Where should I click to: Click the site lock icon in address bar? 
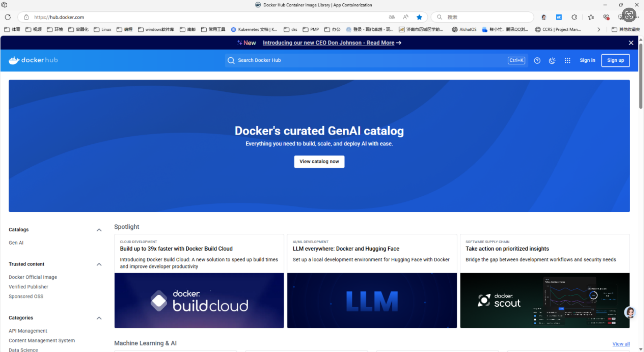pyautogui.click(x=26, y=17)
